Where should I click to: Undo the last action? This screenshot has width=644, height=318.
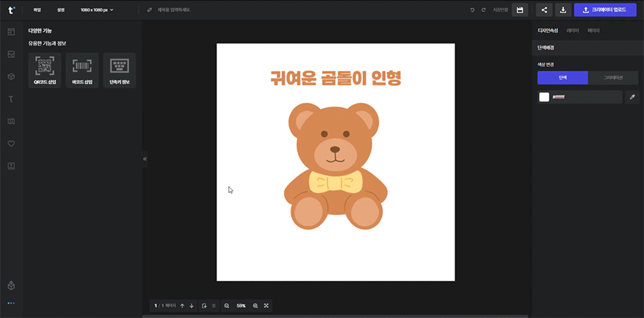[472, 10]
